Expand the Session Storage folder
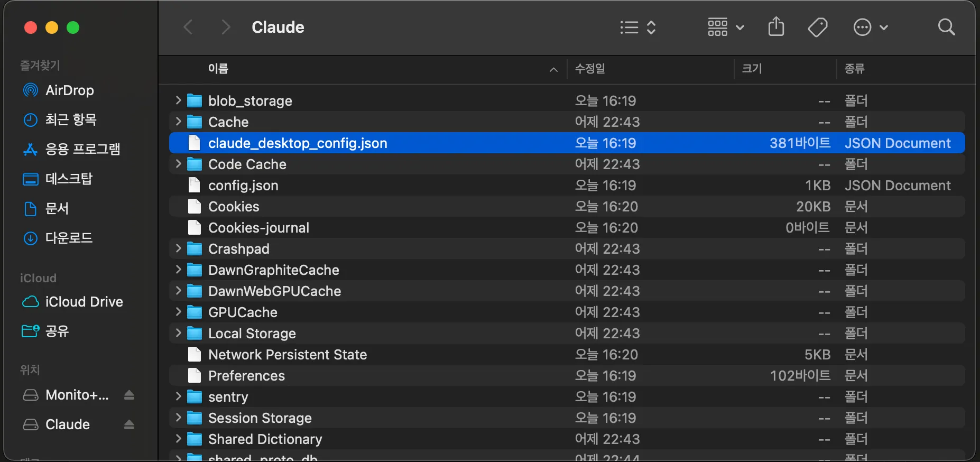 178,418
